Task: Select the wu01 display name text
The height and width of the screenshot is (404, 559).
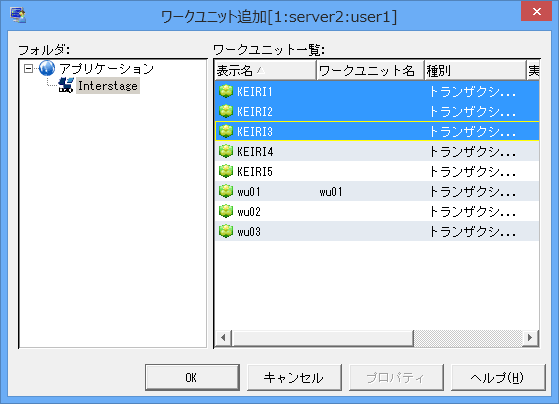Action: coord(249,192)
